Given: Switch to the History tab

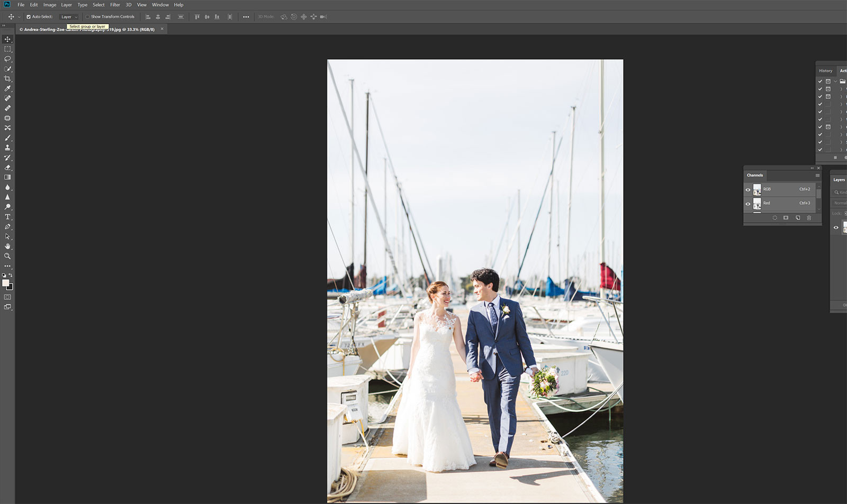Looking at the screenshot, I should pos(826,71).
